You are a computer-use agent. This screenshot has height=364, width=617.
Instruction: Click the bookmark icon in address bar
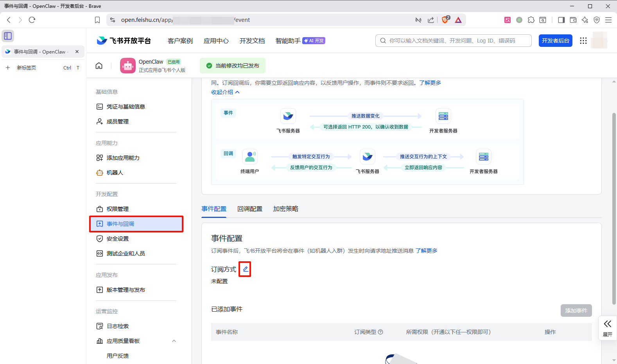click(97, 20)
